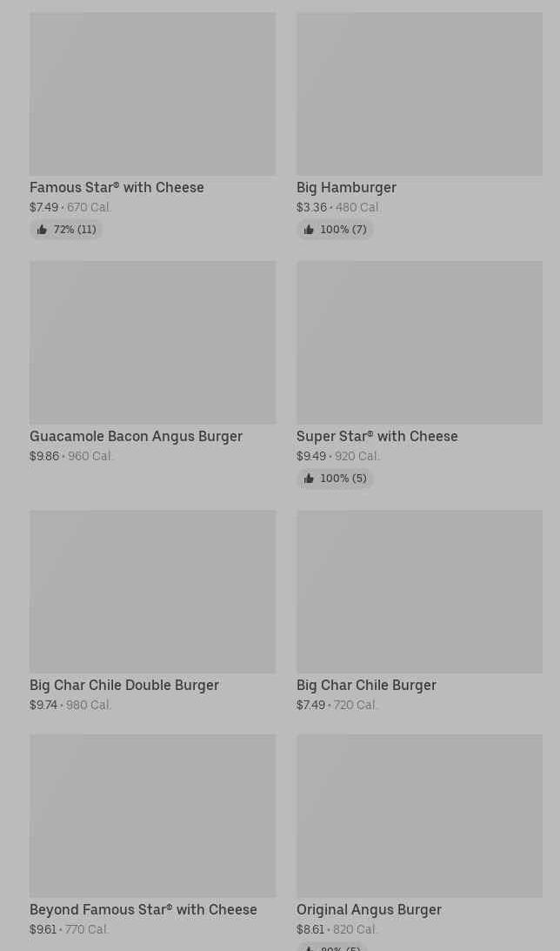This screenshot has width=560, height=951.
Task: Click the Super Star with Cheese name
Action: (377, 436)
